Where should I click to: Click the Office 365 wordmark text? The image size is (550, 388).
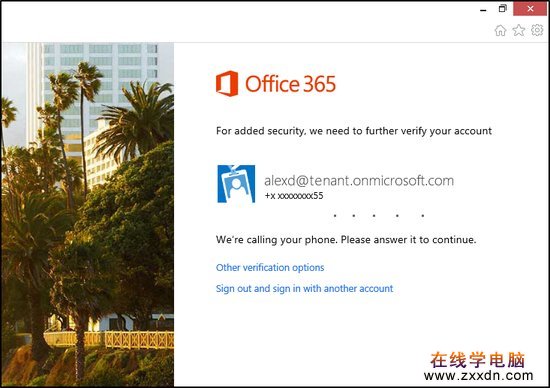point(290,84)
